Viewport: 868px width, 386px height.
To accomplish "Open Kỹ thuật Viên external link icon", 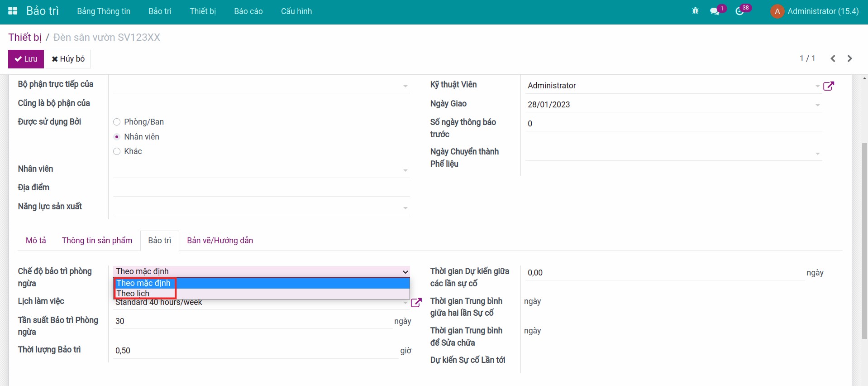I will tap(828, 86).
